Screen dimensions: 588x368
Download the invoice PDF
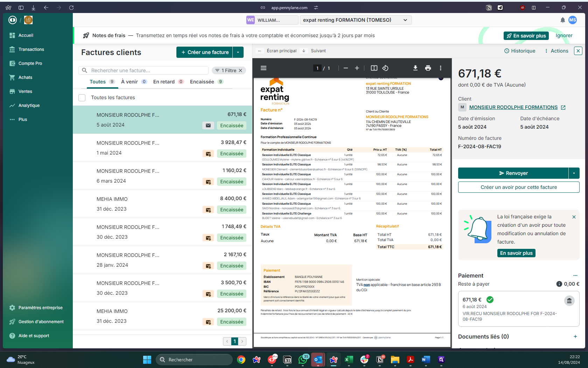(415, 68)
